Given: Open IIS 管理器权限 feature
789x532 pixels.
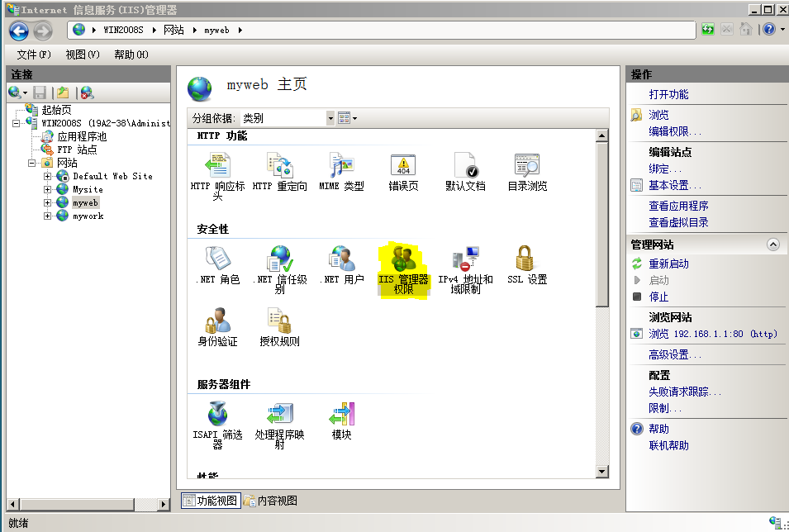Looking at the screenshot, I should pos(403,270).
